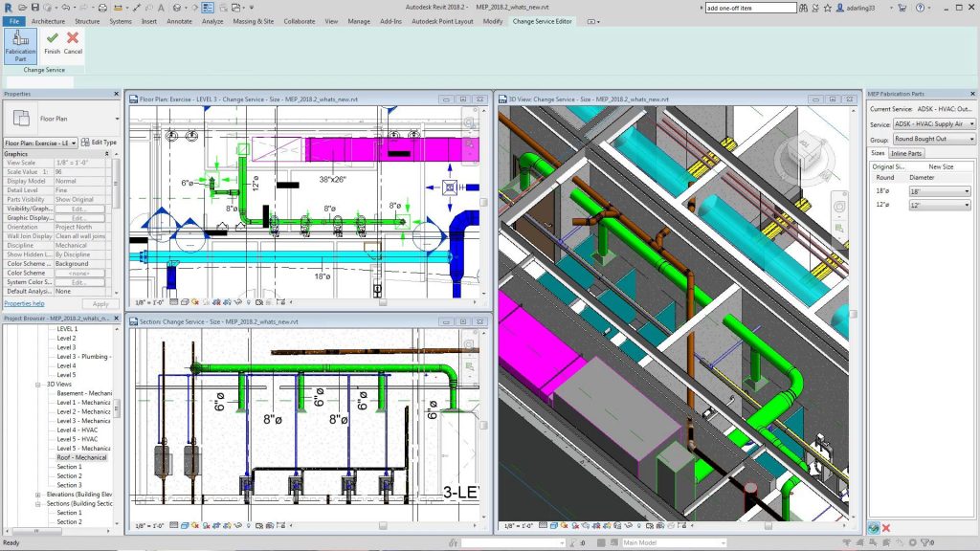Open the Group dropdown showing Round Bought Out
The height and width of the screenshot is (551, 980).
tap(933, 139)
